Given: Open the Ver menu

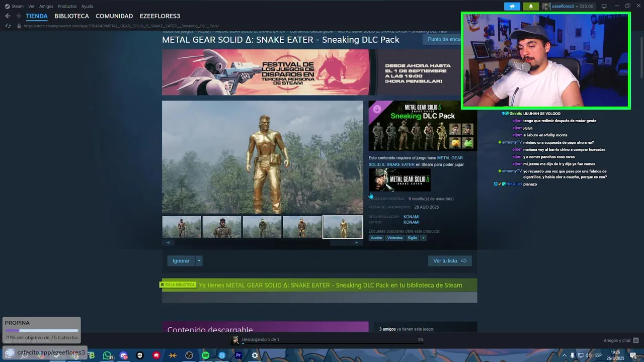Looking at the screenshot, I should [x=31, y=6].
